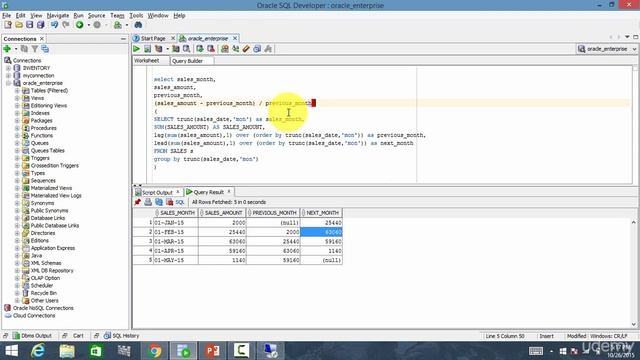Click the SQL worksheet icon in main toolbar
Screen dimensions: 640x360
118,25
